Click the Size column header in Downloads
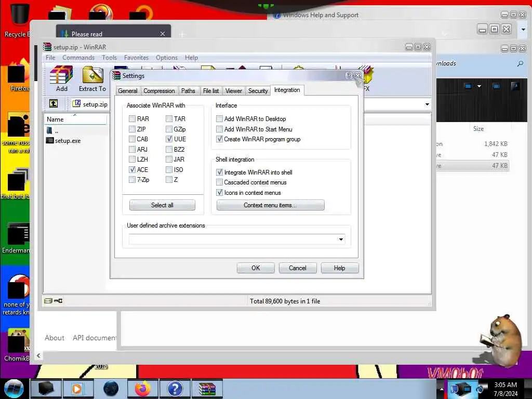Image resolution: width=532 pixels, height=399 pixels. click(x=478, y=129)
